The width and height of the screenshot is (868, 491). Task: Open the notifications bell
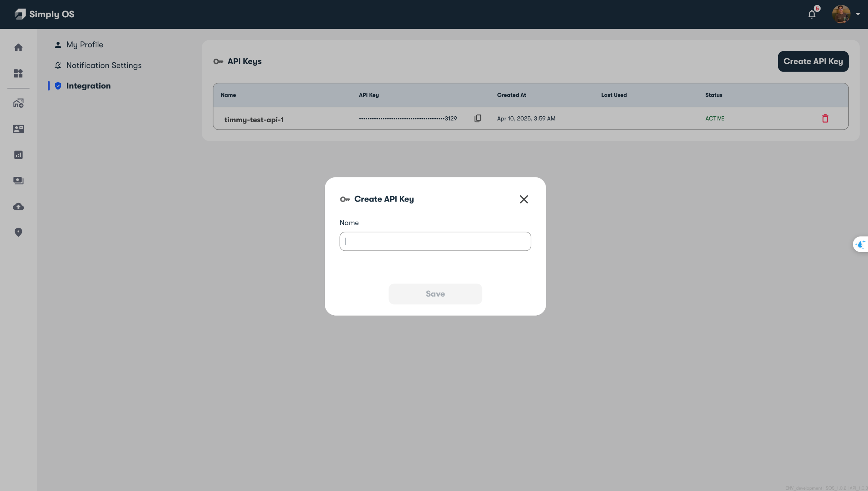coord(812,14)
